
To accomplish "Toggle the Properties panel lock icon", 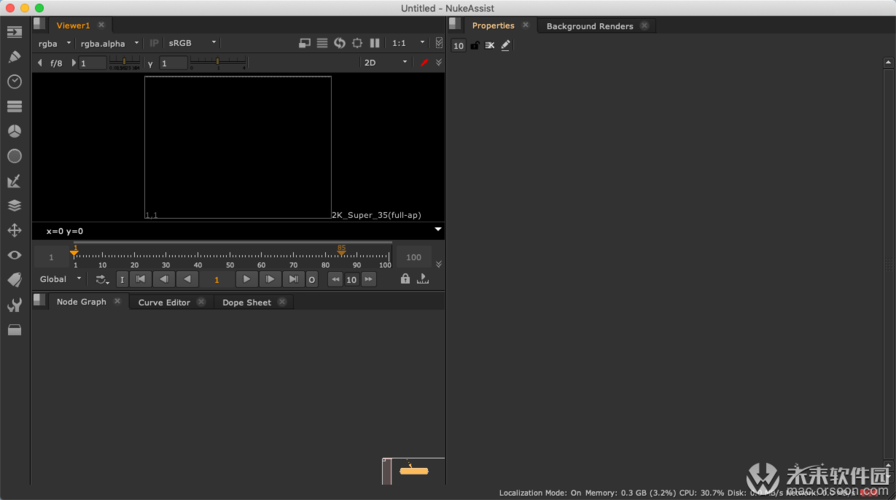I will [475, 45].
